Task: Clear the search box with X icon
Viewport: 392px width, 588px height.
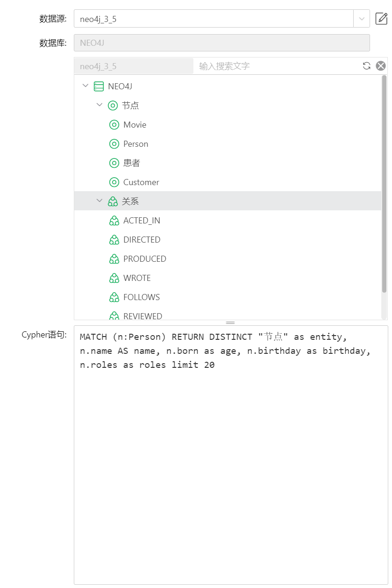Action: (381, 66)
